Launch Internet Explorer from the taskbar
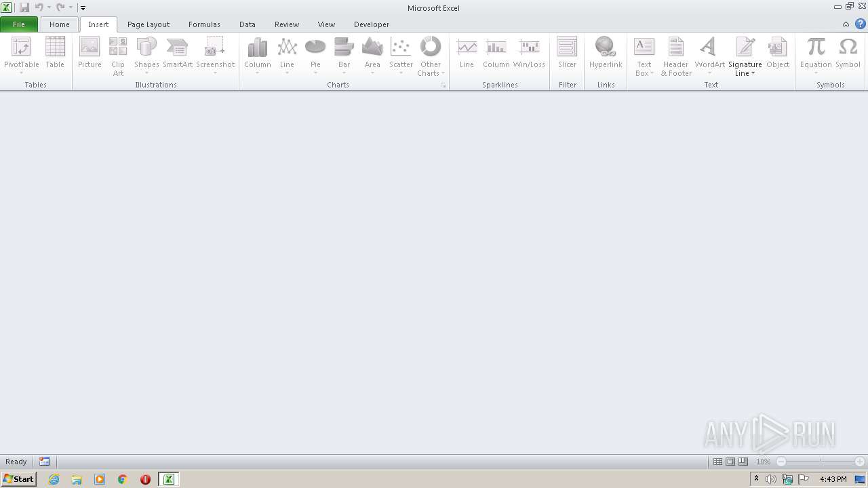868x488 pixels. 54,479
